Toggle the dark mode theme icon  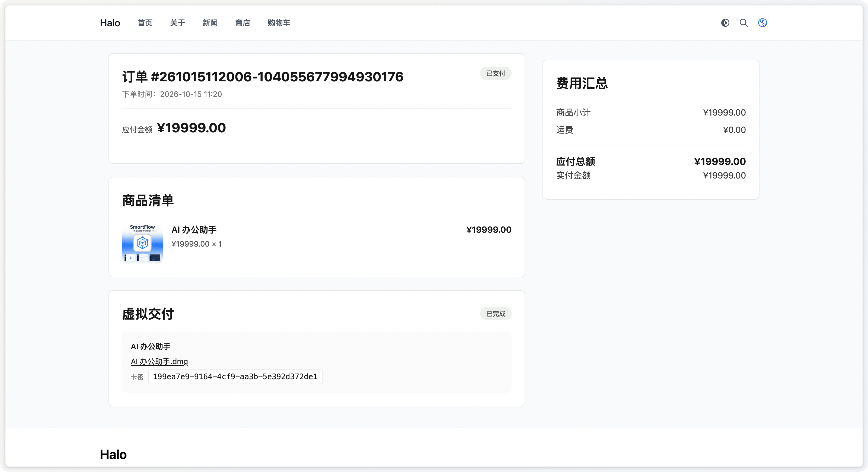[725, 23]
